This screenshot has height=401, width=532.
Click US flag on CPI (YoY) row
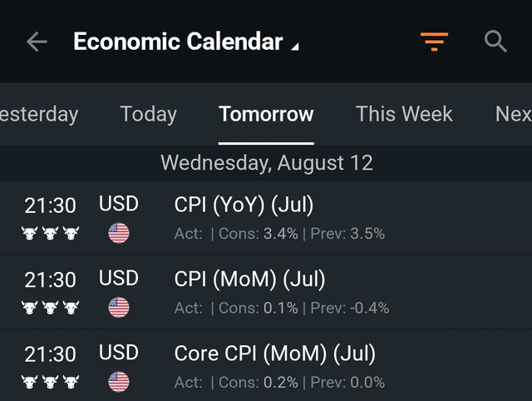click(119, 233)
